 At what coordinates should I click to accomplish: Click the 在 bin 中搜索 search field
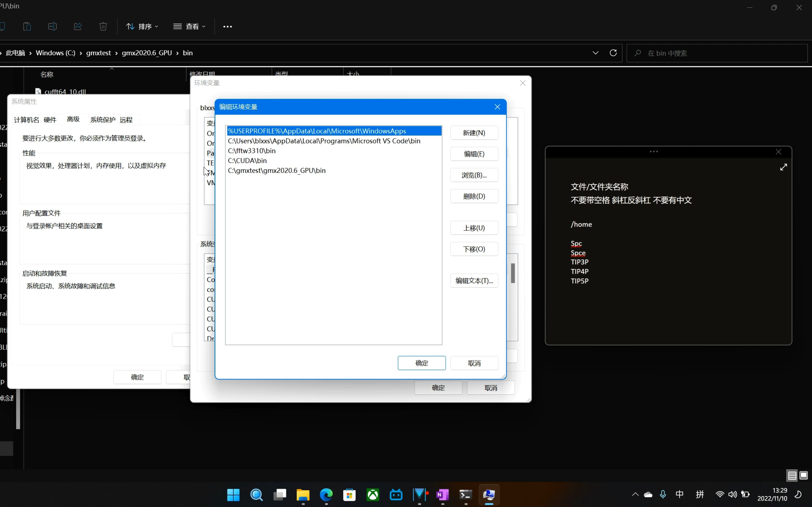pyautogui.click(x=721, y=53)
